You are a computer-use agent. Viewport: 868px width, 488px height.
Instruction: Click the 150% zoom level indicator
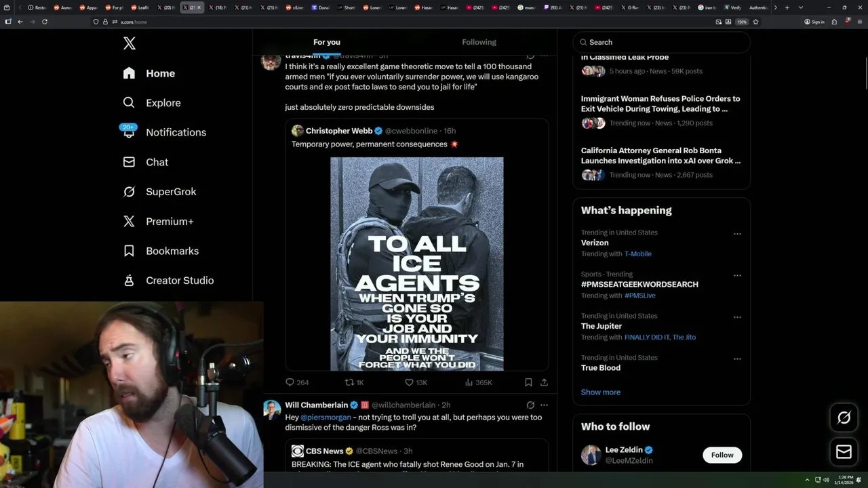coord(742,22)
